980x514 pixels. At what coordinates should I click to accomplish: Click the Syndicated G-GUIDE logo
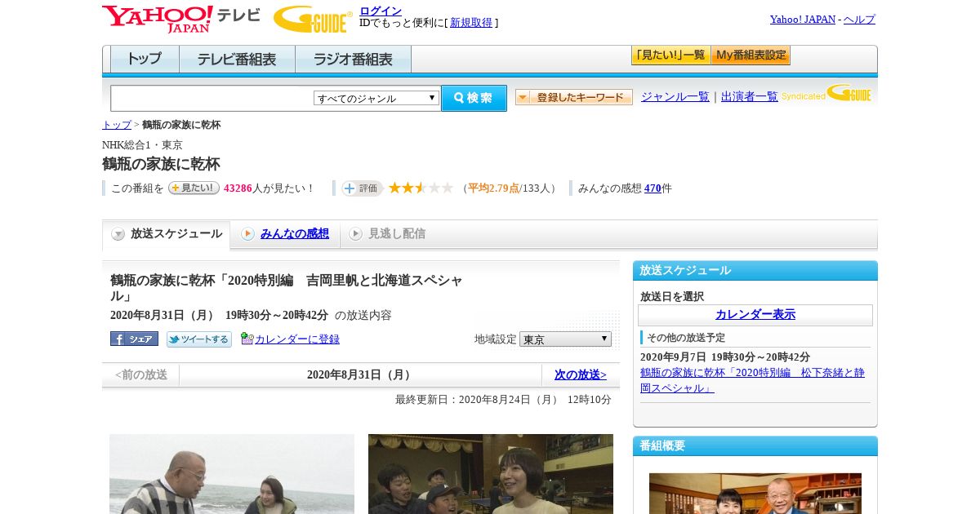point(826,94)
